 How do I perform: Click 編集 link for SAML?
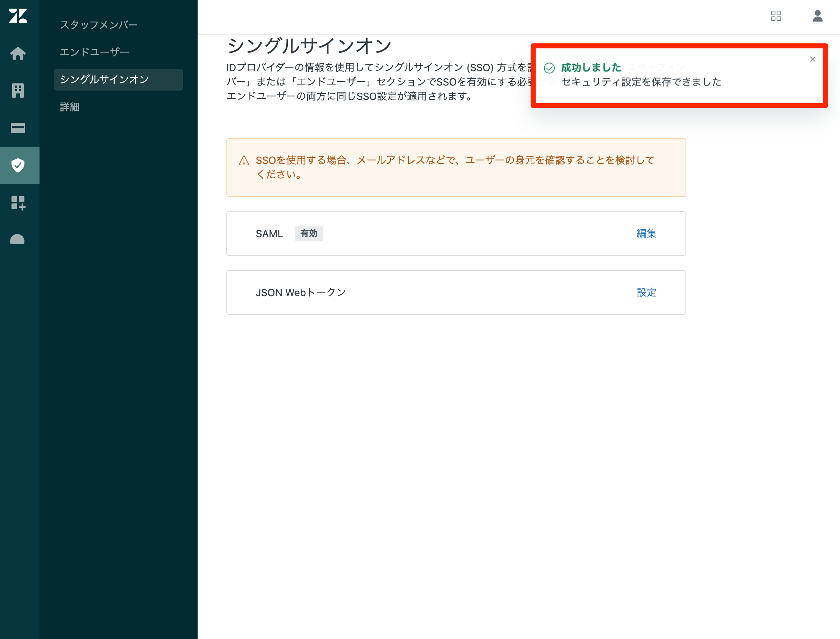(646, 234)
